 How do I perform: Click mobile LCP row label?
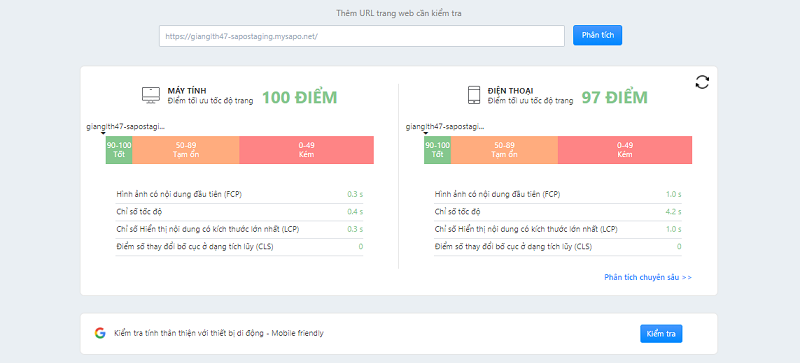click(x=526, y=229)
